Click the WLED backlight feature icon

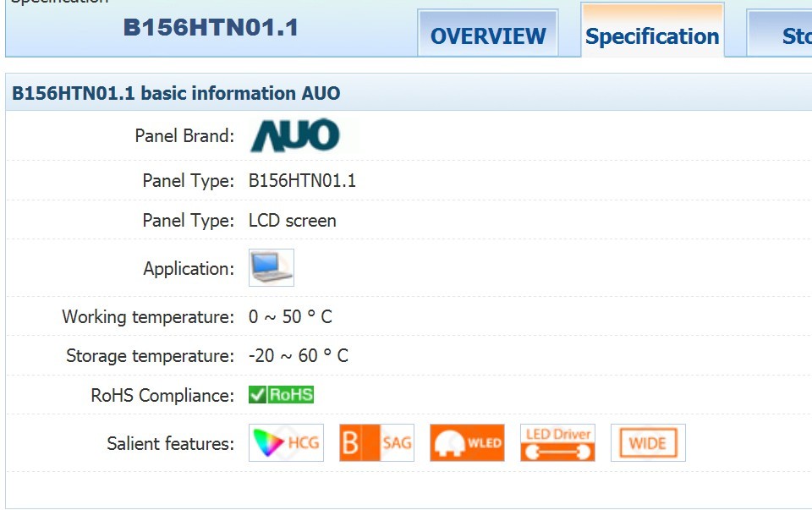pos(467,442)
